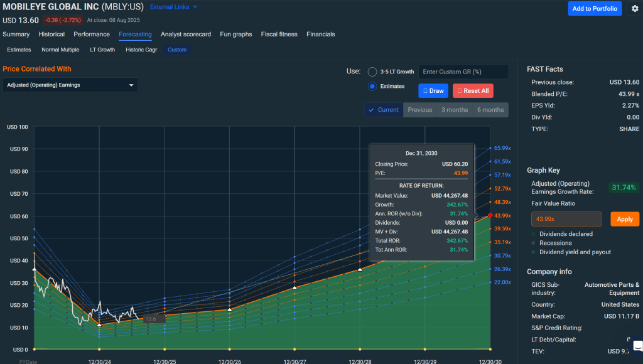This screenshot has width=643, height=364.
Task: Click the Recessions legend dot
Action: tap(534, 243)
